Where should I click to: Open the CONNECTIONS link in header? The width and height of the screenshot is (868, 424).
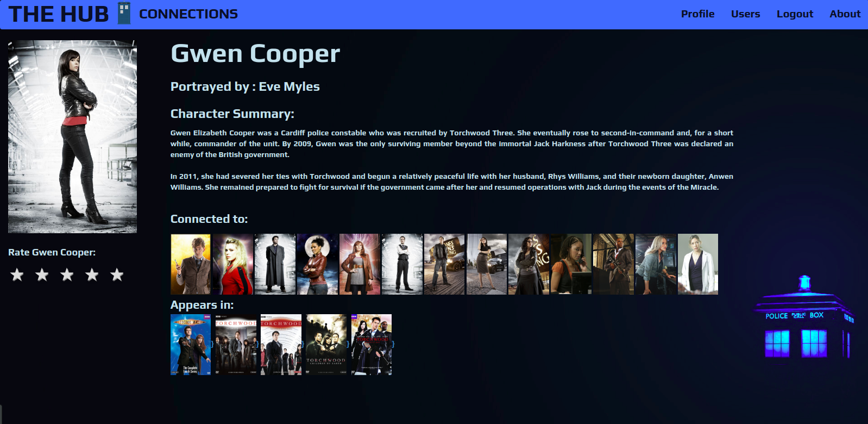click(188, 14)
